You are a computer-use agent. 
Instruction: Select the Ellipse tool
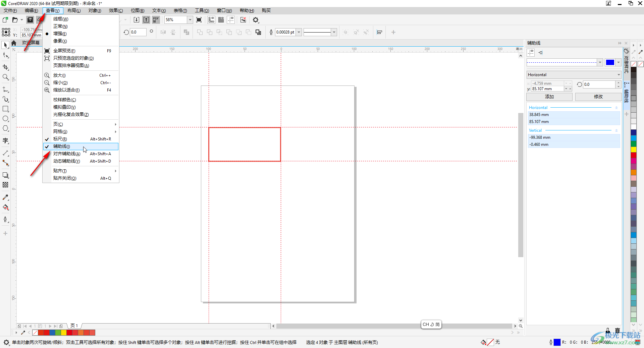(x=5, y=119)
